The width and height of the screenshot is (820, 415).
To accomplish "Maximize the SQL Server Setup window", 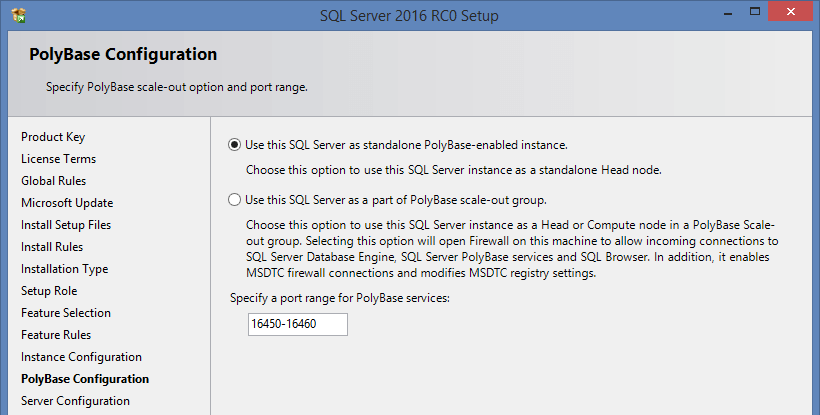I will (755, 11).
